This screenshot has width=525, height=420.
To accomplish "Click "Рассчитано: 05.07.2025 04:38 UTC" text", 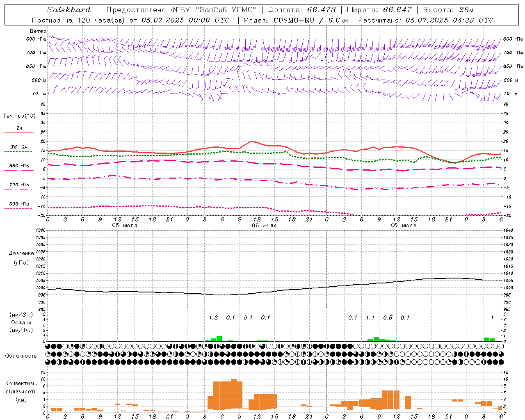I will [426, 20].
